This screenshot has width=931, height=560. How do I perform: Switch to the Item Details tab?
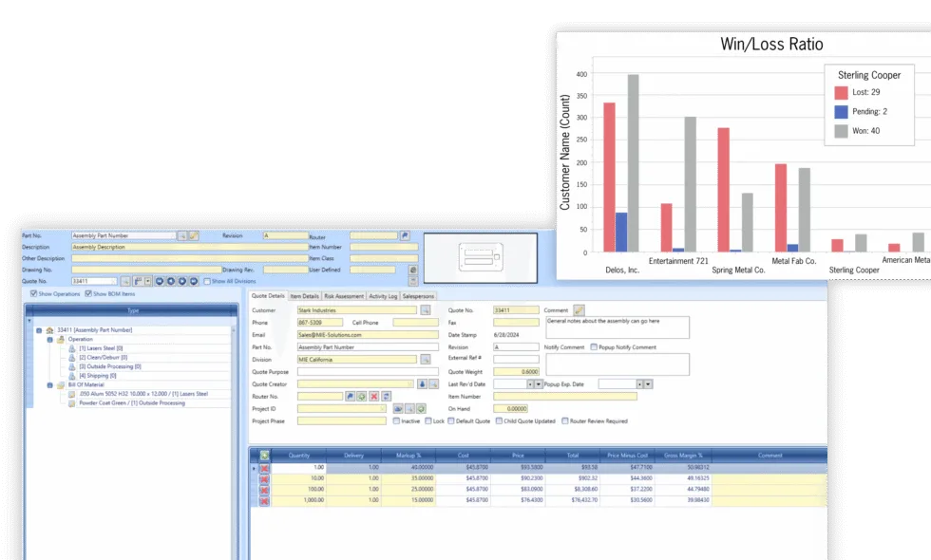click(305, 296)
